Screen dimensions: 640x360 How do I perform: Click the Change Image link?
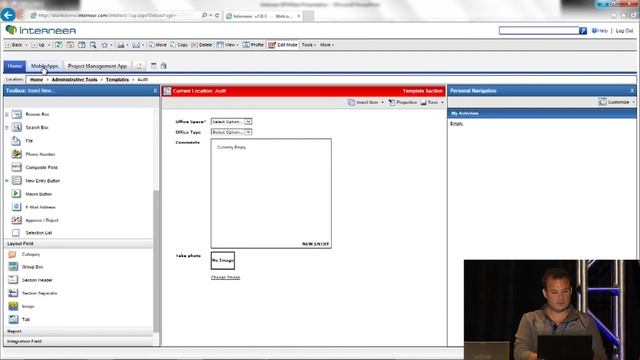coord(225,278)
